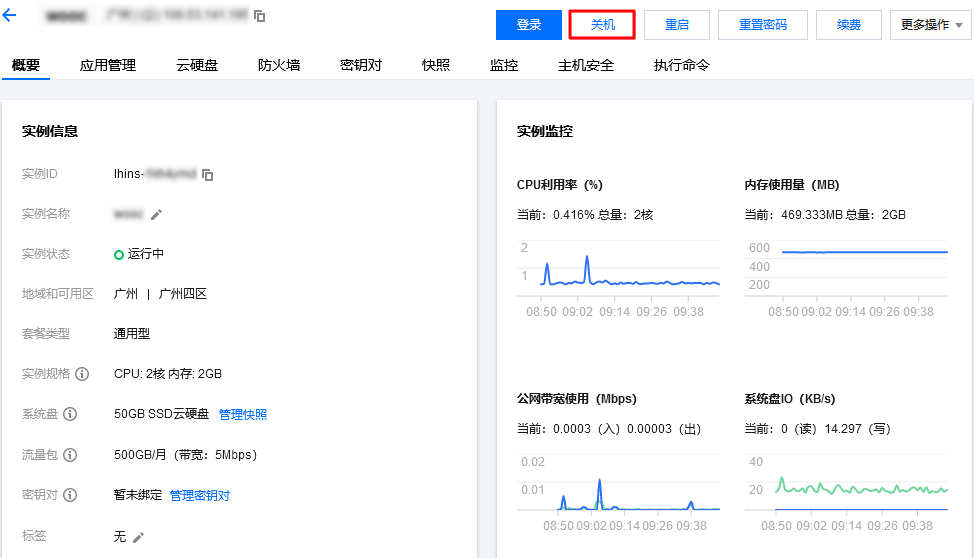Screen dimensions: 974x558
Task: Open the 管理快照 link
Action: 243,414
